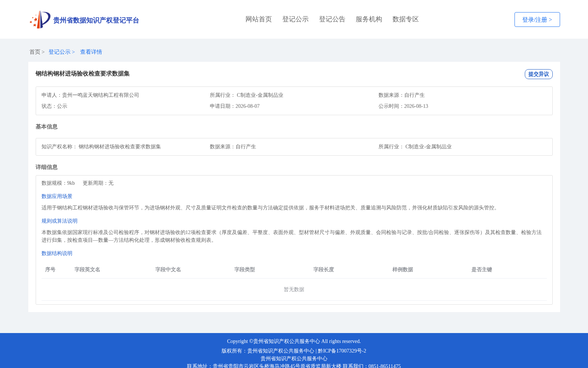Click the 数据结构说明 heading
The image size is (588, 368).
[x=57, y=253]
